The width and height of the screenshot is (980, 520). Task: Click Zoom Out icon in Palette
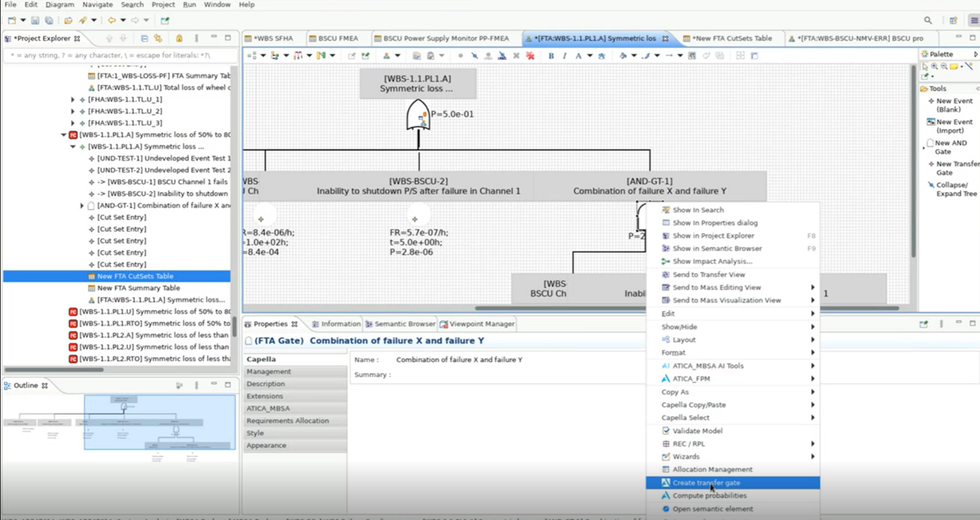944,67
